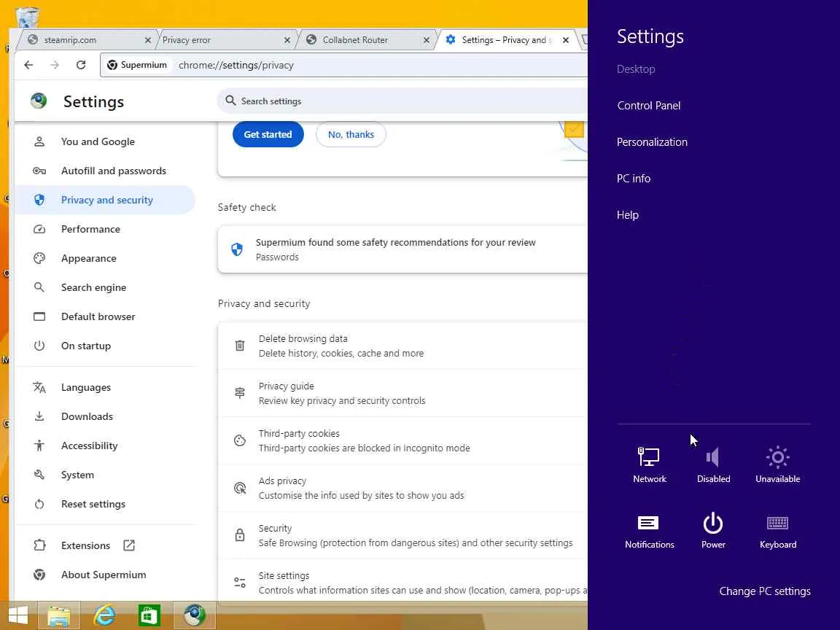Click the Get started button
The width and height of the screenshot is (840, 630).
(x=268, y=134)
